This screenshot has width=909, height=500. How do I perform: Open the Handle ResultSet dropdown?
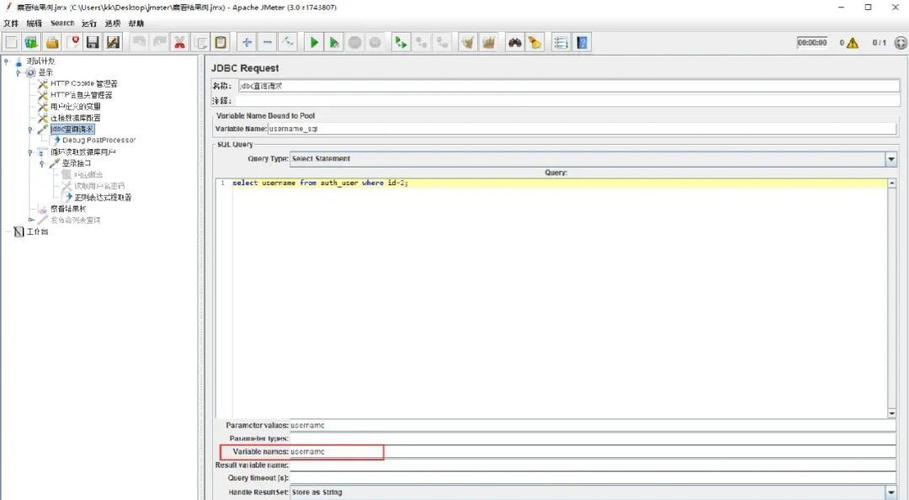(x=891, y=492)
